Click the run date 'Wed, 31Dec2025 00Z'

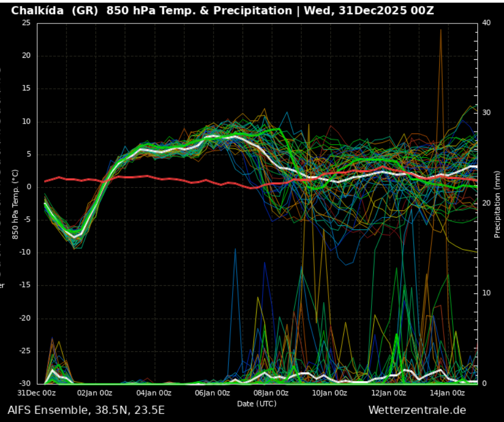369,10
